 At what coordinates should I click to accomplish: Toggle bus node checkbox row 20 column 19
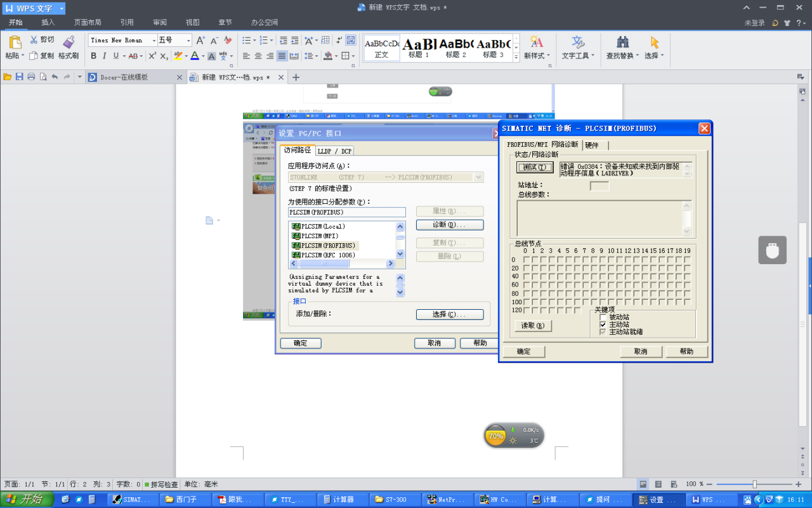tap(687, 268)
